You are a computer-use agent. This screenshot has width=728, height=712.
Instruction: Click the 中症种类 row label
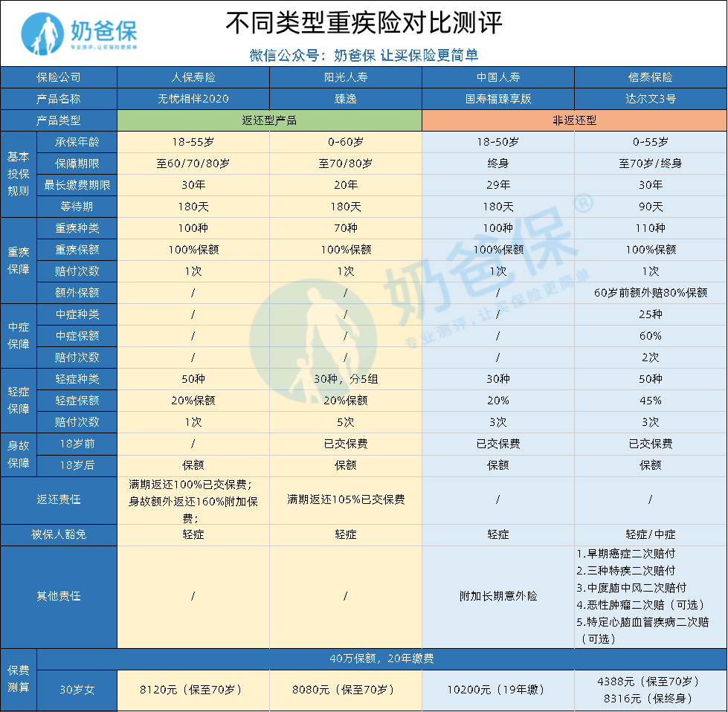click(77, 314)
